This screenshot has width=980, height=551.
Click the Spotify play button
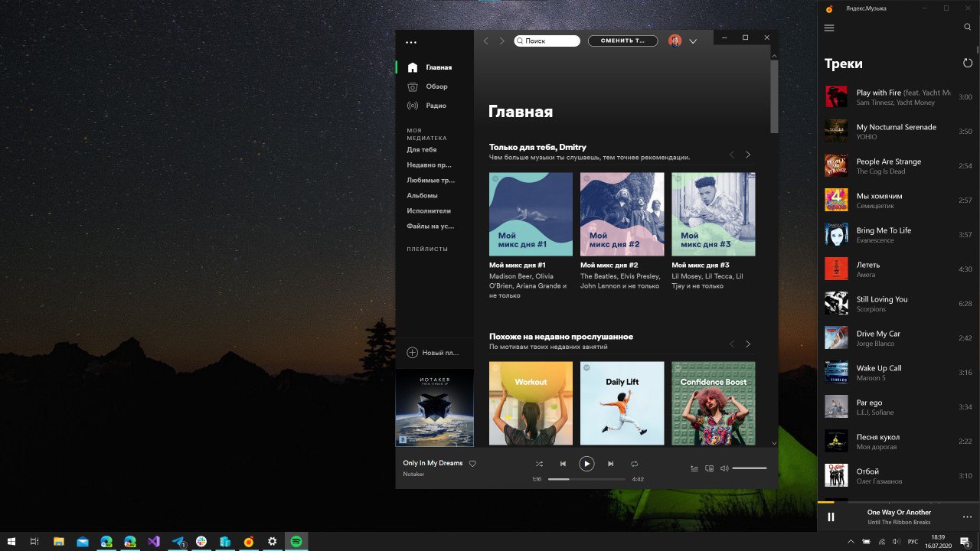[x=586, y=464]
